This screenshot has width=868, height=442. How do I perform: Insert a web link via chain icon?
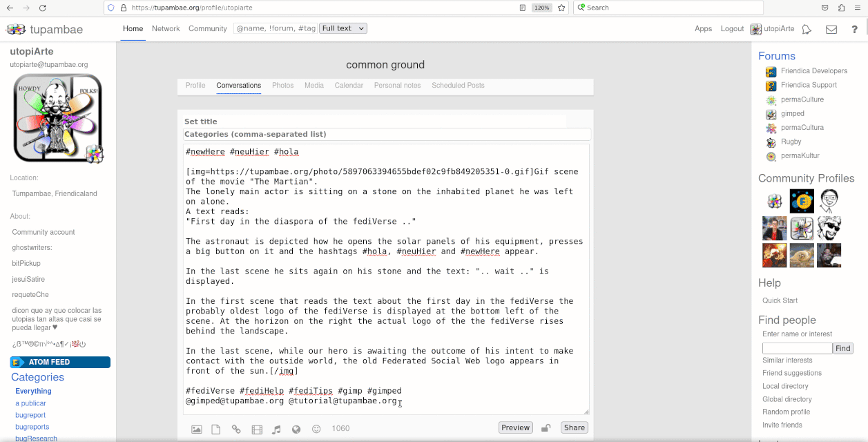pos(236,429)
